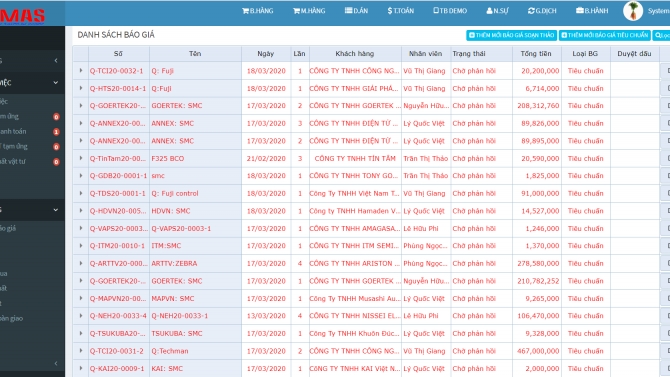The height and width of the screenshot is (377, 670).
Task: Open quotation link Q-NEH20-0033-4
Action: tap(118, 316)
